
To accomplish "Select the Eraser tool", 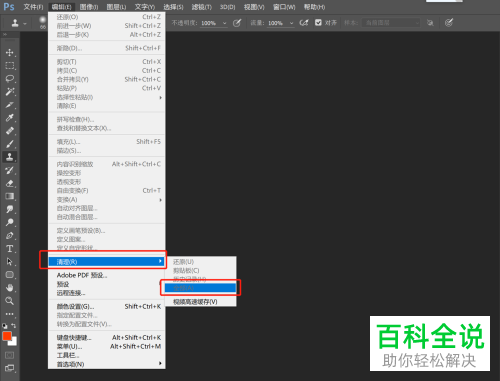I will pos(10,183).
